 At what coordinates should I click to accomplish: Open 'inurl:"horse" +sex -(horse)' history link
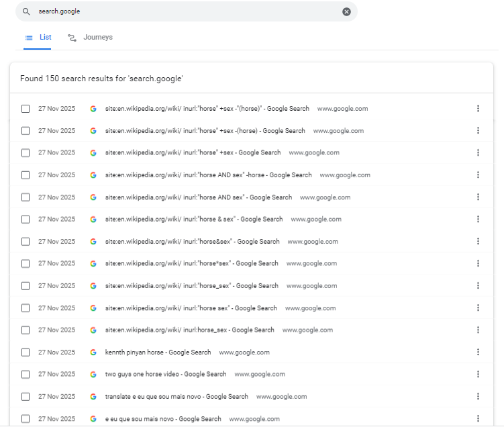point(205,131)
